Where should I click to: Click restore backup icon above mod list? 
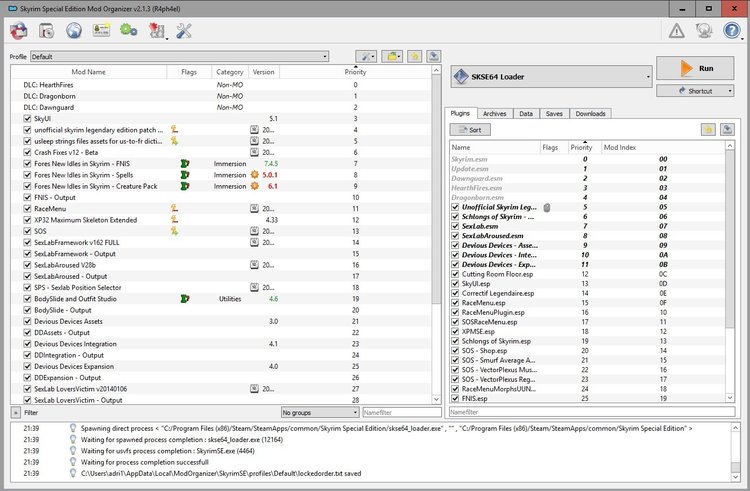(x=414, y=56)
